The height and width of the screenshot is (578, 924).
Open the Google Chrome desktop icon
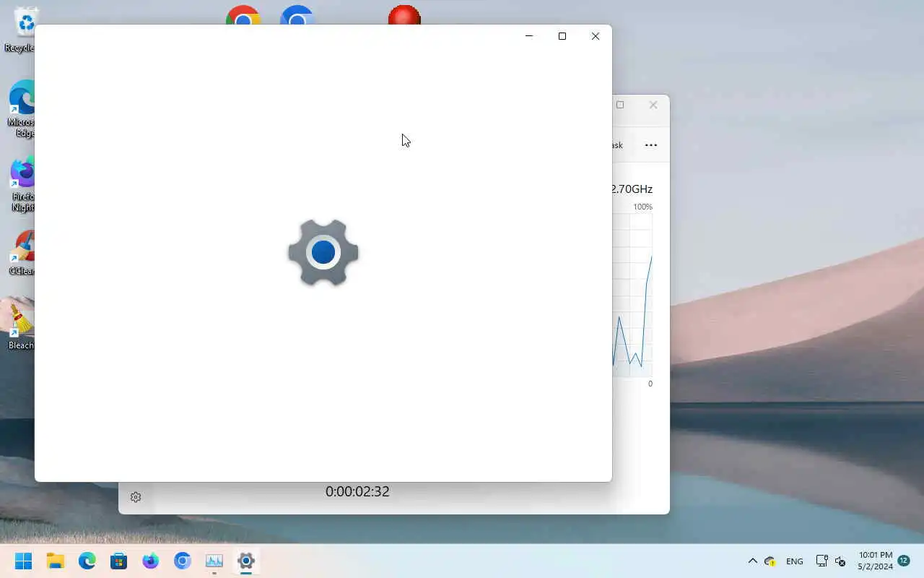click(243, 15)
